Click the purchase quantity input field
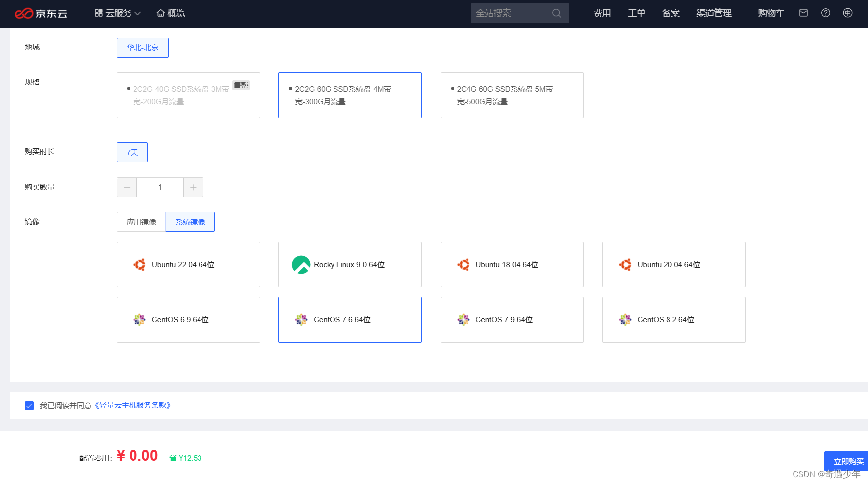Screen dimensions: 868x483 point(160,187)
